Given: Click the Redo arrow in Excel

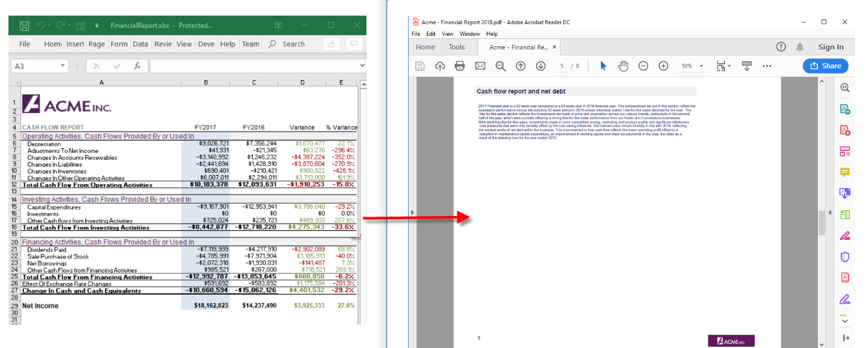Looking at the screenshot, I should coord(61,26).
